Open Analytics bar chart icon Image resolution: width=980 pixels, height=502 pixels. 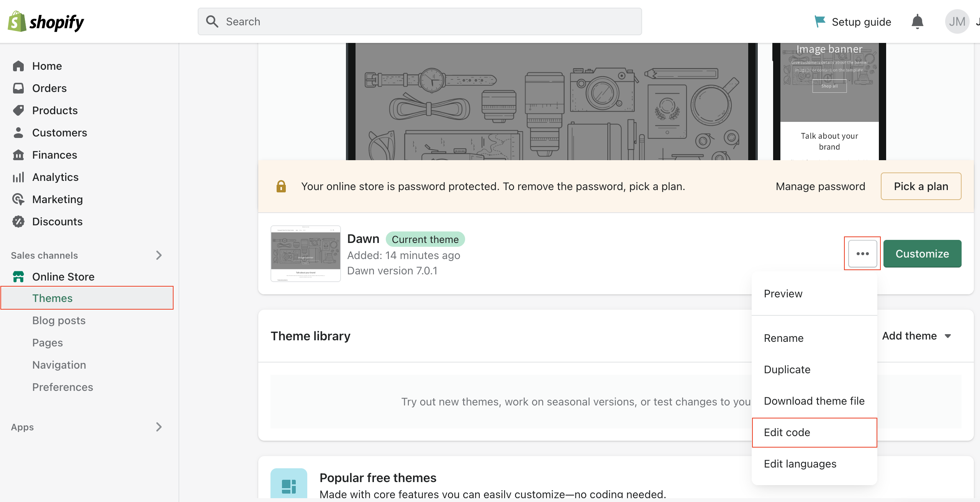[18, 177]
